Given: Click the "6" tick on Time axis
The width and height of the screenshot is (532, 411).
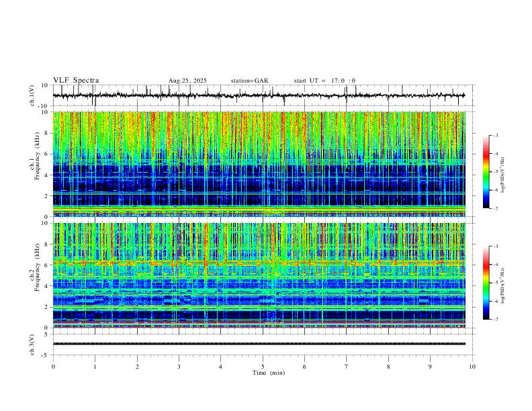Looking at the screenshot, I should coord(304,367).
